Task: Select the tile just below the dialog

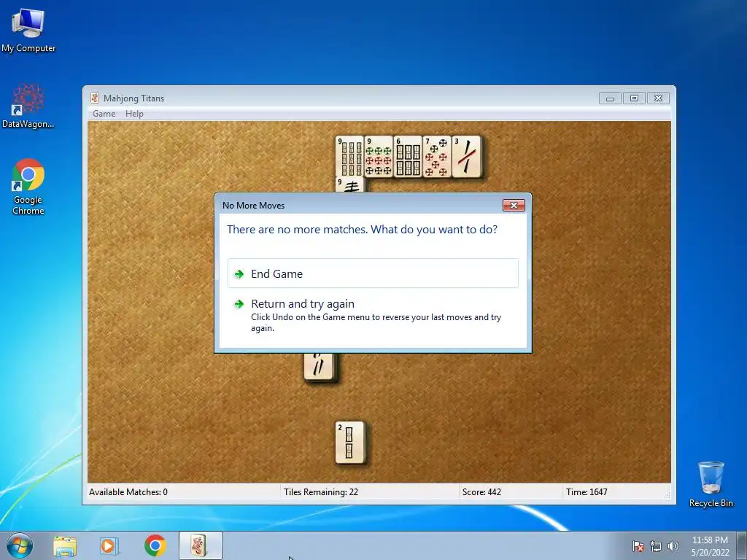Action: pos(320,367)
